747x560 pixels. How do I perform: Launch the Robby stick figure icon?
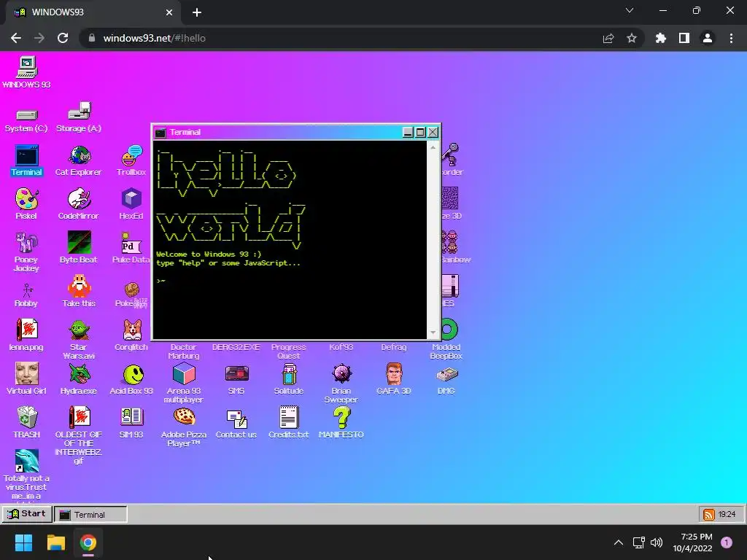[27, 290]
